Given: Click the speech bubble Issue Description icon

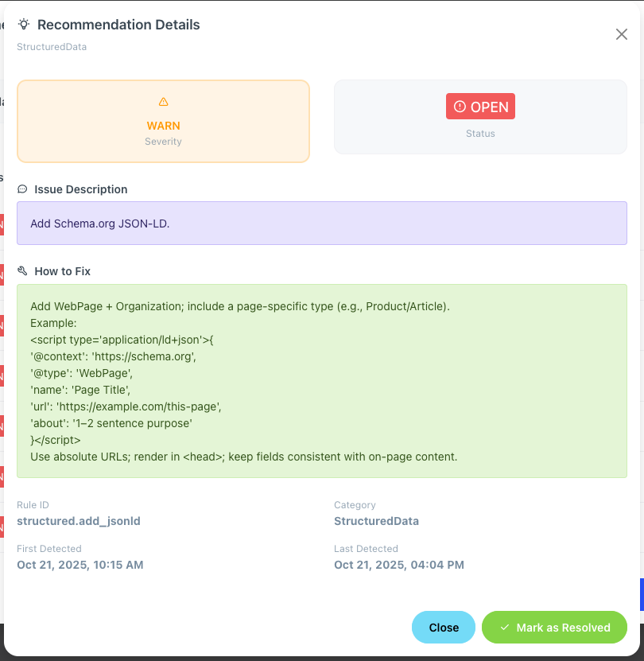Looking at the screenshot, I should tap(22, 189).
